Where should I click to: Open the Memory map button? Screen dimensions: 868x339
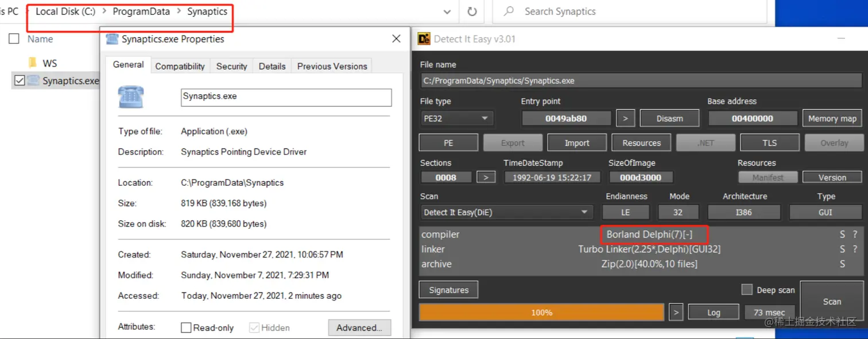tap(832, 118)
